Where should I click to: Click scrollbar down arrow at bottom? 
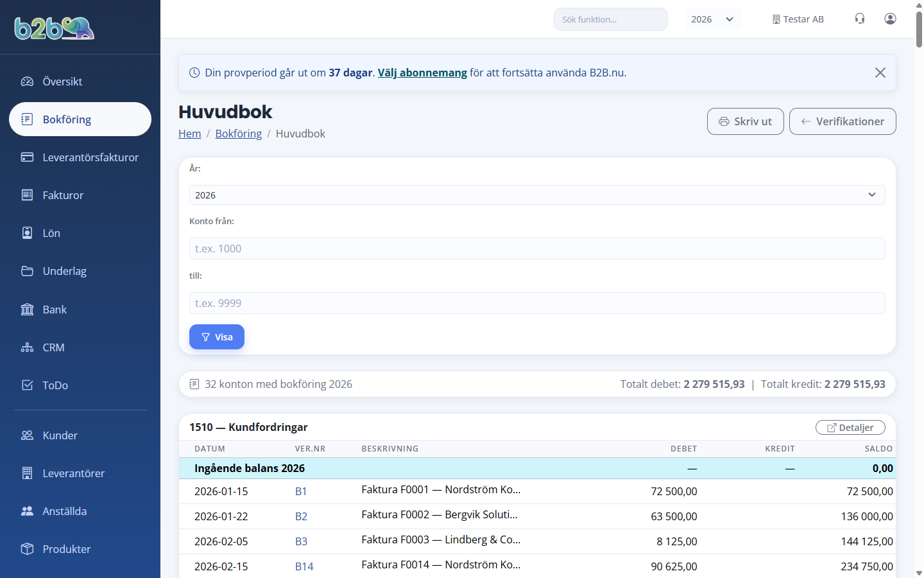click(x=919, y=573)
